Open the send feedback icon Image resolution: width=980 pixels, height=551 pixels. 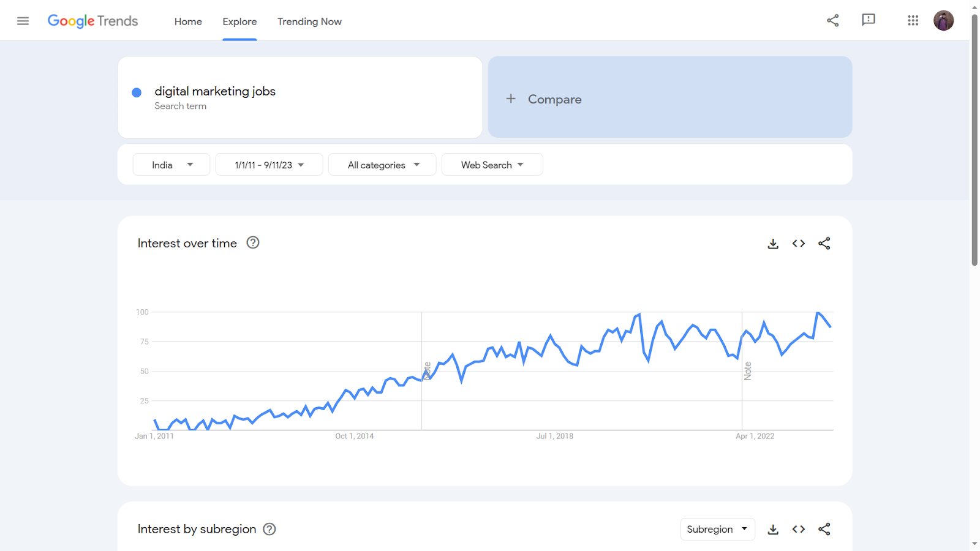click(868, 20)
